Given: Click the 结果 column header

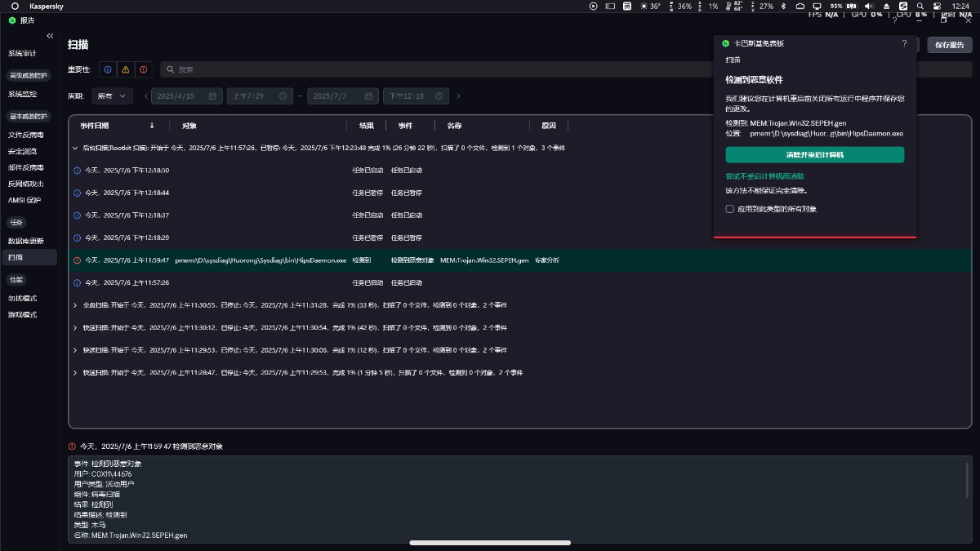Looking at the screenshot, I should (367, 126).
